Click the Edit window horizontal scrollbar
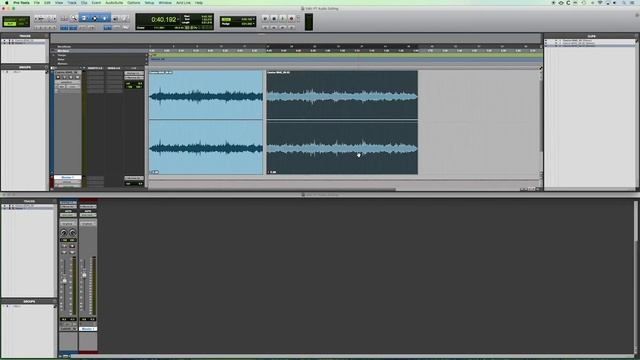Screen dimensions: 640x360 (272, 189)
